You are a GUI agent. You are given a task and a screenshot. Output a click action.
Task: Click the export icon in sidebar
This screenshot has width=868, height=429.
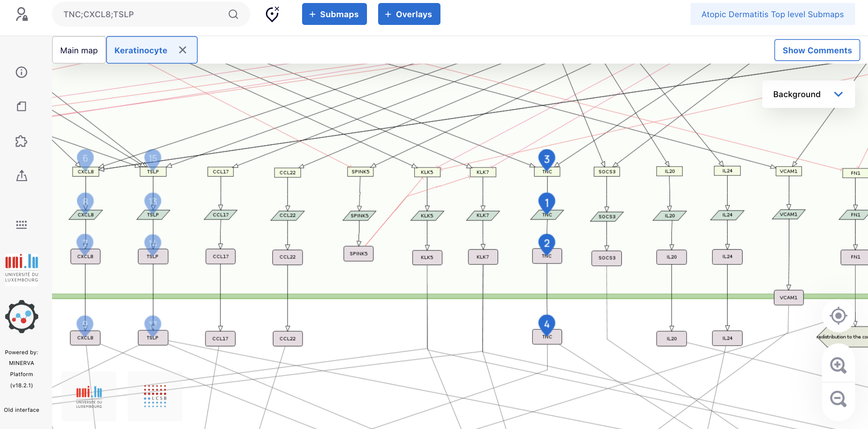pos(21,175)
